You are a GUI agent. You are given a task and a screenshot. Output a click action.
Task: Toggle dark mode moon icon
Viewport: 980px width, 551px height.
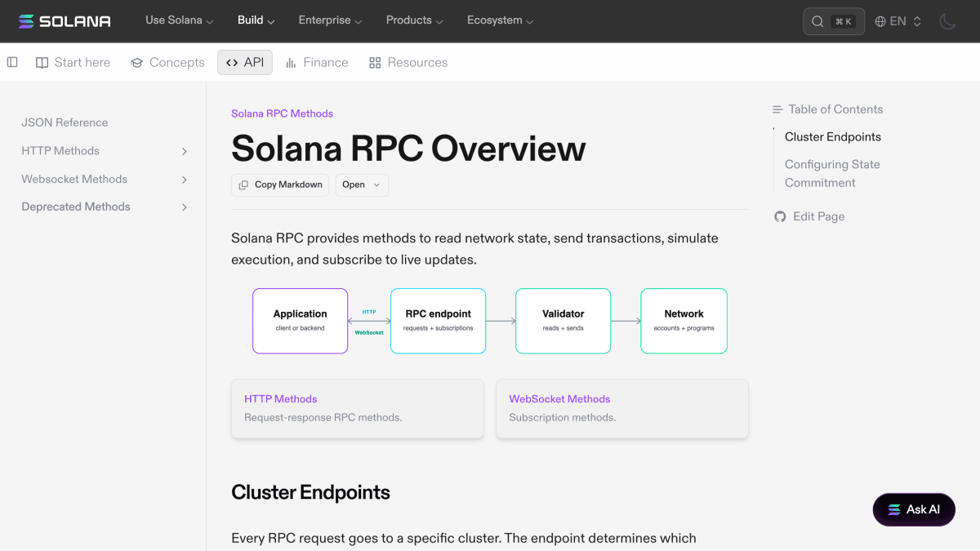(947, 21)
